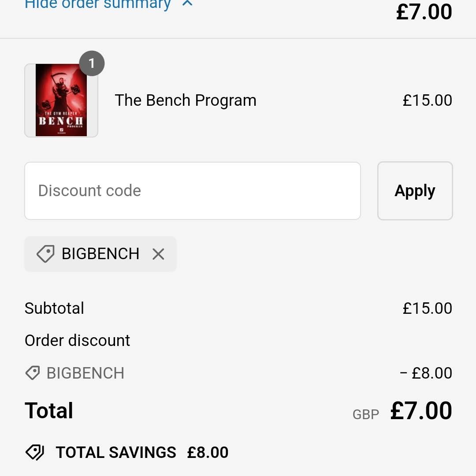Click the BIGBENCH label in the chip
Image resolution: width=476 pixels, height=476 pixels.
point(100,254)
